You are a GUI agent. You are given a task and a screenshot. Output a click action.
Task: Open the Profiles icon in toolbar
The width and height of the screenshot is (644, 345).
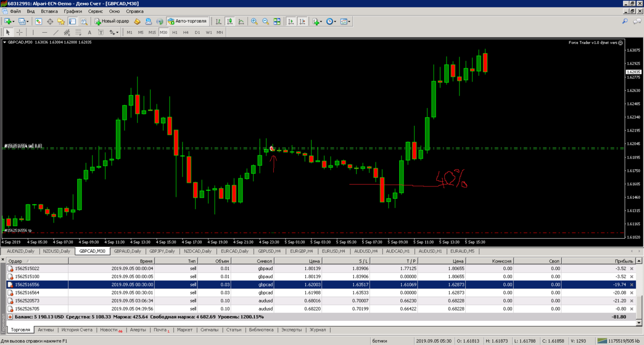click(x=22, y=21)
